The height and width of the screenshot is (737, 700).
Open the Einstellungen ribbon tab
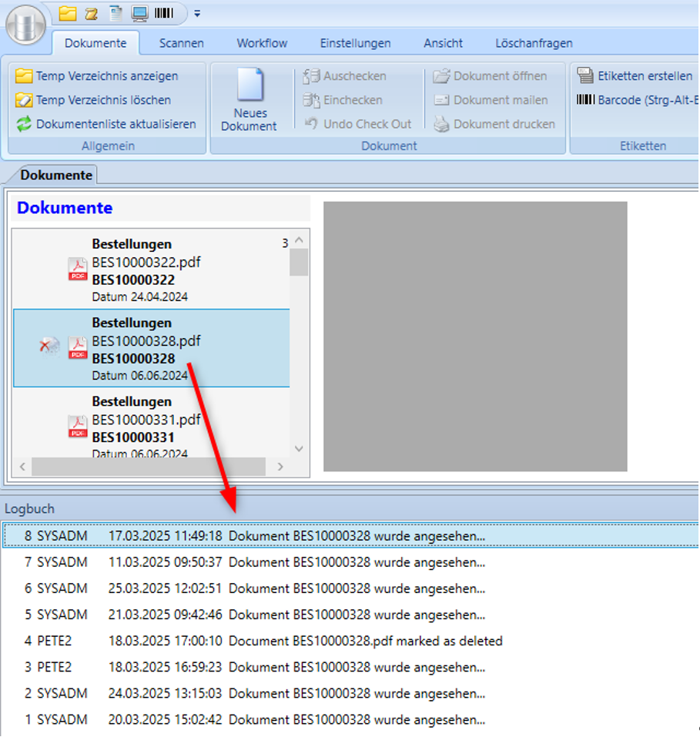coord(355,43)
